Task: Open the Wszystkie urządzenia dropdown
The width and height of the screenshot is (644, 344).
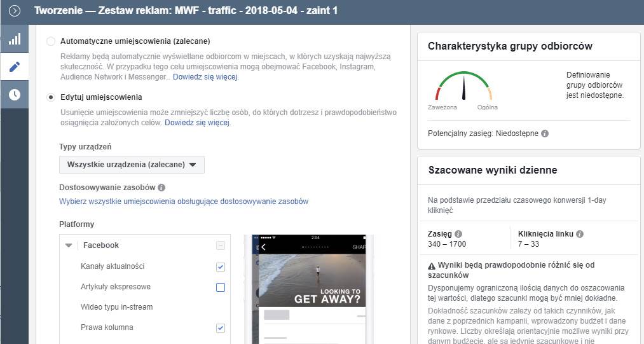Action: (132, 165)
